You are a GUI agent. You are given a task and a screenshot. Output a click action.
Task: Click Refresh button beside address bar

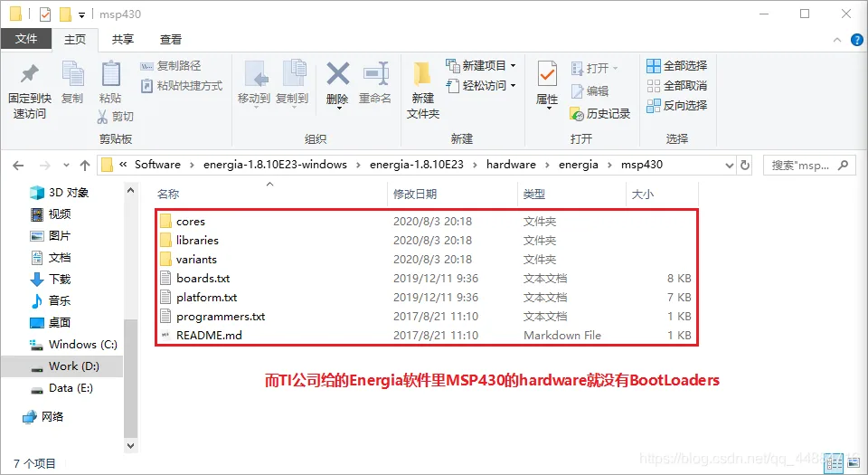point(745,165)
